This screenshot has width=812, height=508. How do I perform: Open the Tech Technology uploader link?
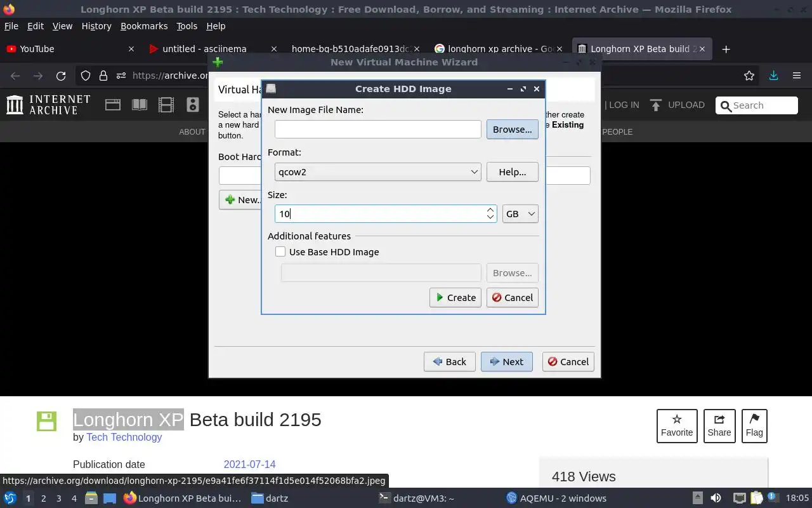coord(124,437)
